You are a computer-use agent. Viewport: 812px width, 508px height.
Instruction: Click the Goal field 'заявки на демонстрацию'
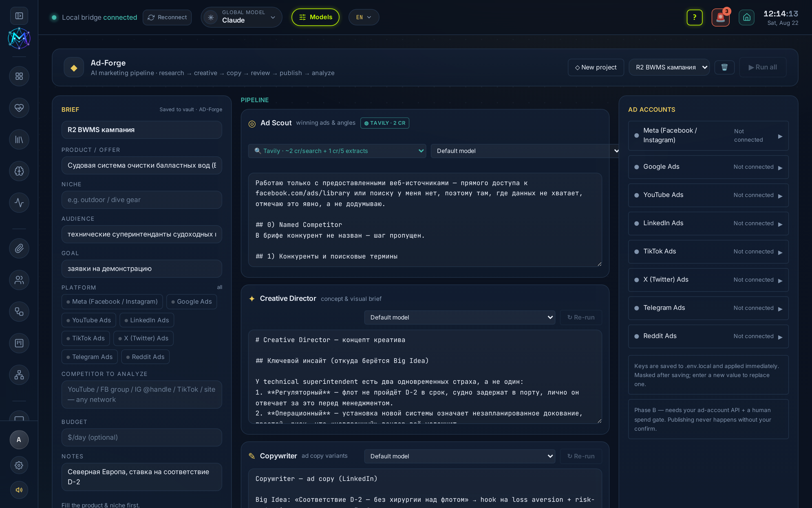tap(142, 268)
